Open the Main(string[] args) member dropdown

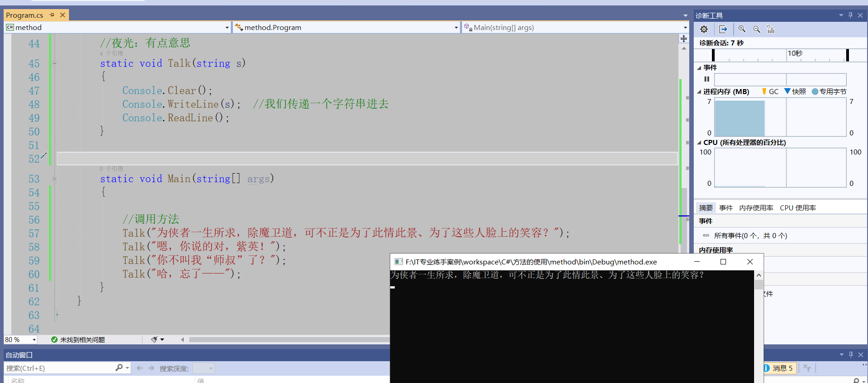(x=685, y=28)
